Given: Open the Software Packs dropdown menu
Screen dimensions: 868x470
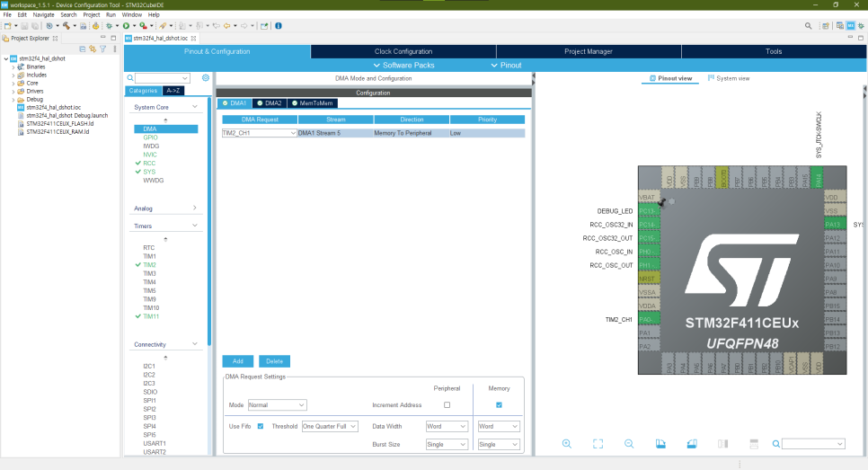Looking at the screenshot, I should (x=404, y=66).
